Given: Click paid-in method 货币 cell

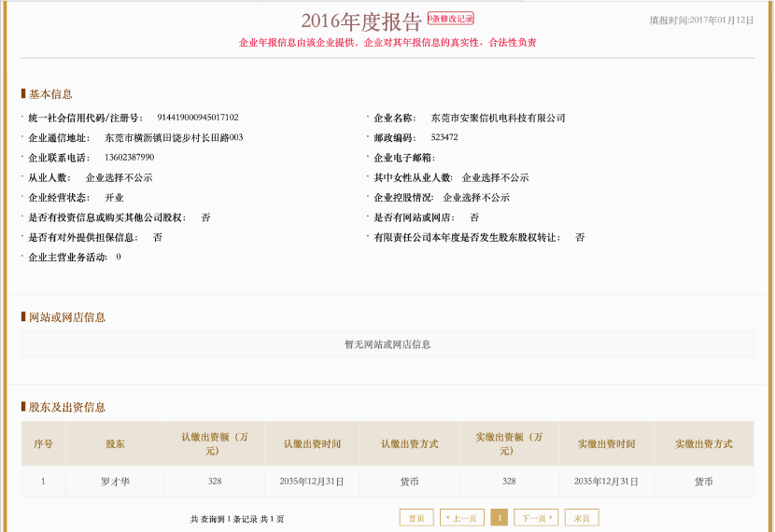Looking at the screenshot, I should click(703, 481).
